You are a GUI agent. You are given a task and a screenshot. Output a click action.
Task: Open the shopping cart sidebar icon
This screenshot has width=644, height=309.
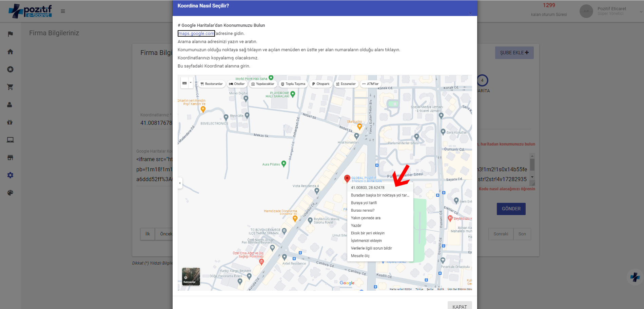tap(10, 87)
